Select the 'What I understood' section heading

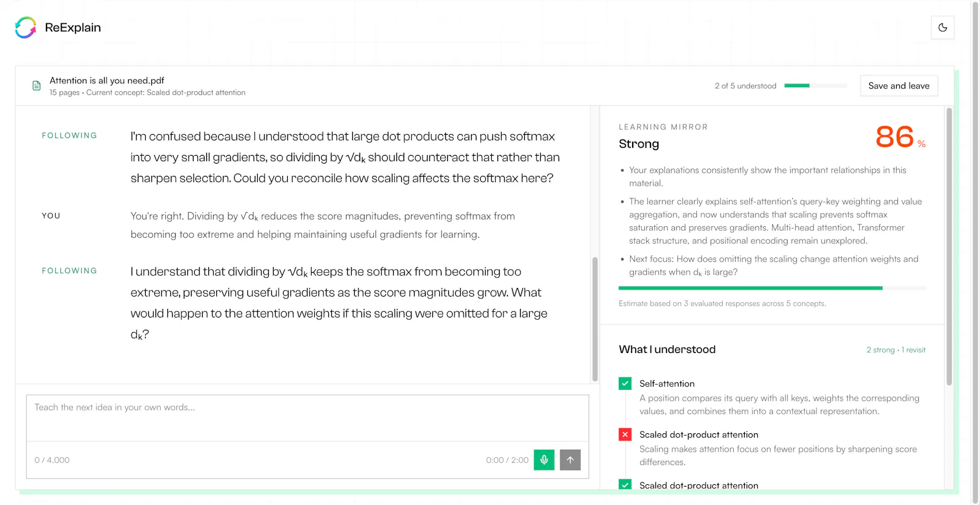pyautogui.click(x=667, y=349)
